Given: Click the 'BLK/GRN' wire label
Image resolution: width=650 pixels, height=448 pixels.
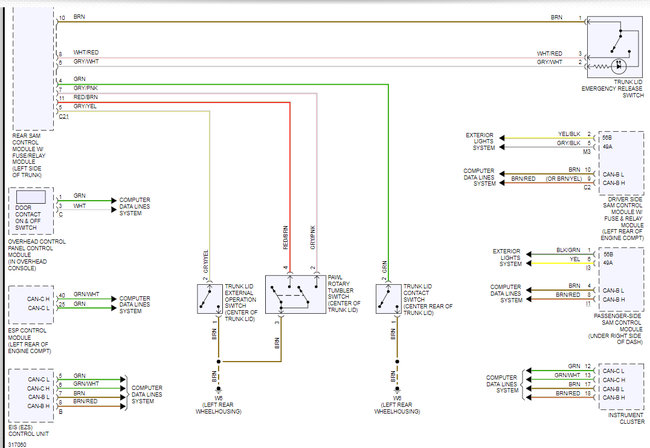Looking at the screenshot, I should pyautogui.click(x=568, y=250).
